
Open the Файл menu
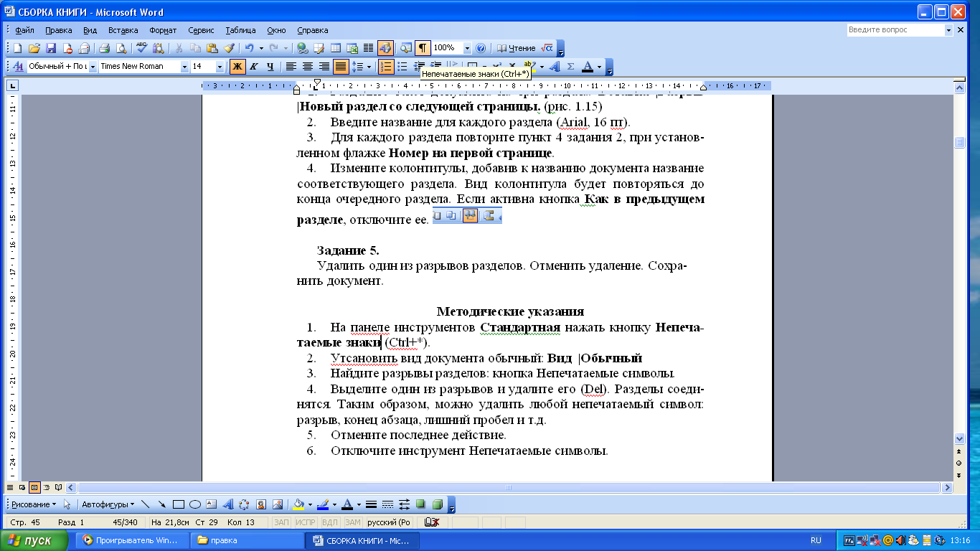(x=24, y=30)
